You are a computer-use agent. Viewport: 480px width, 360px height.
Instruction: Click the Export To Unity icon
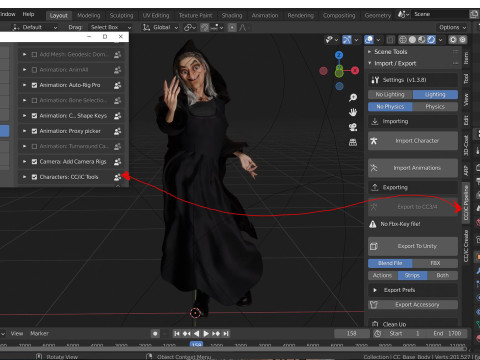click(x=374, y=246)
